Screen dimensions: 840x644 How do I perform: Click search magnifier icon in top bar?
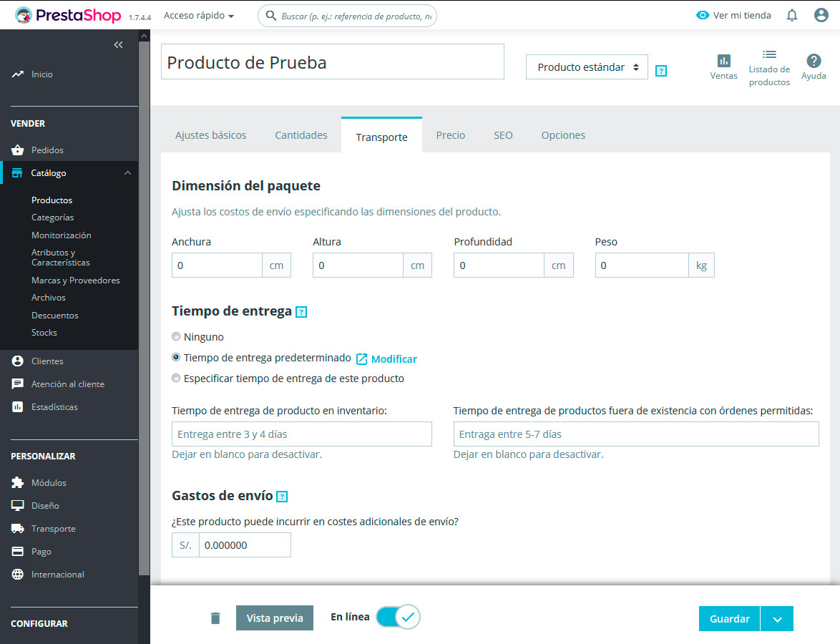[271, 16]
